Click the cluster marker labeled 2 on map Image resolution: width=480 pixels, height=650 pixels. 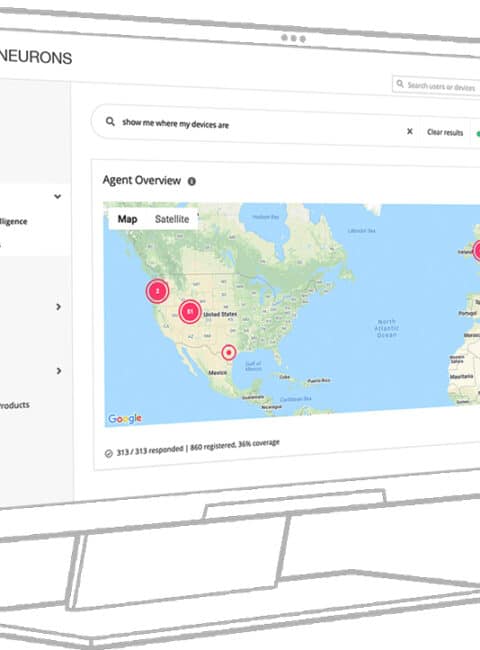coord(157,291)
